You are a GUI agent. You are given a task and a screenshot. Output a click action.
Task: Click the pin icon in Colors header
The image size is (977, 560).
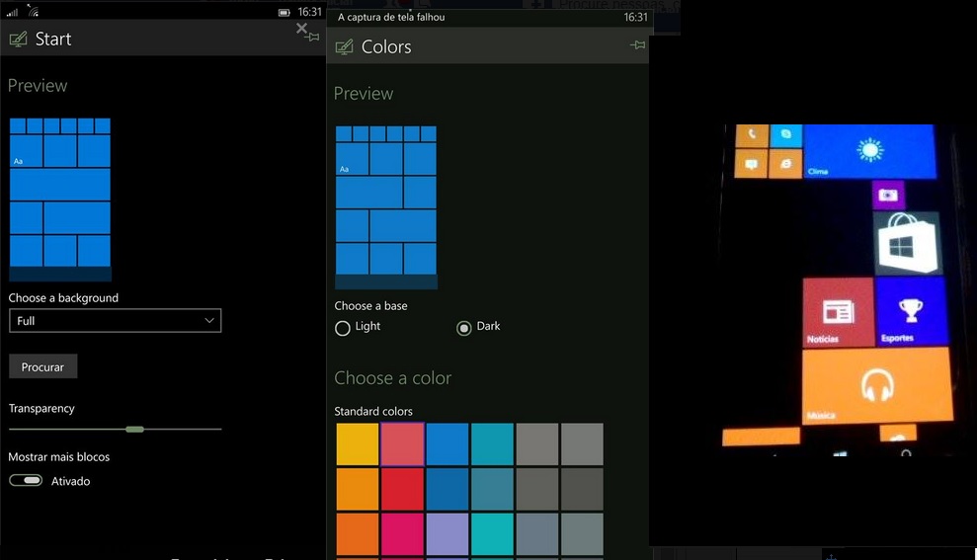(637, 45)
